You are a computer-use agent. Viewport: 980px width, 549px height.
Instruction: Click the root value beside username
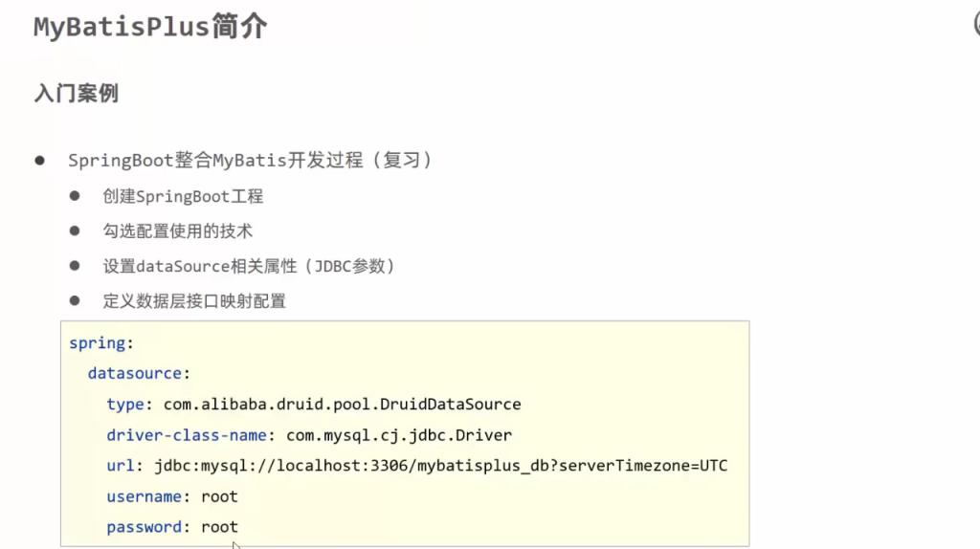[219, 496]
